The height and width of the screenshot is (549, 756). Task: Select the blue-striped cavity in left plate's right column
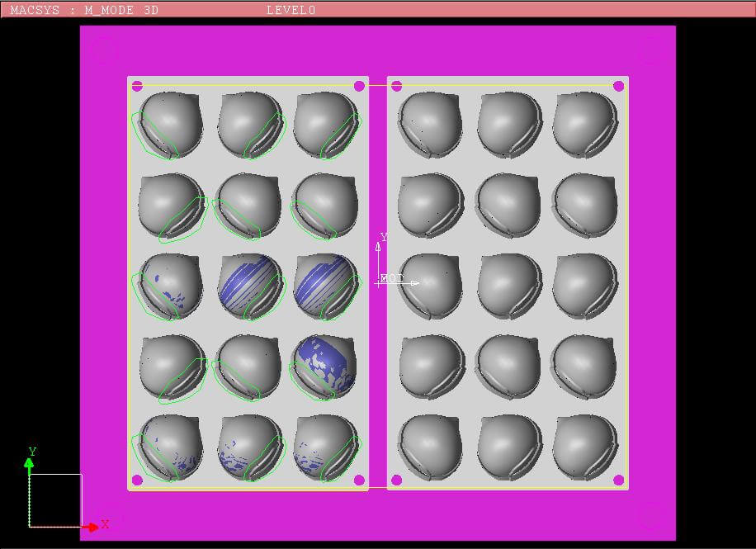[326, 286]
